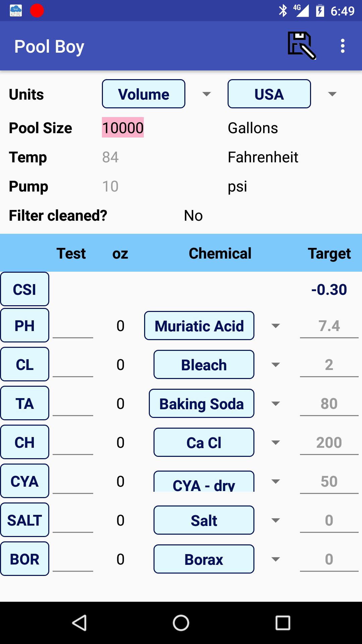This screenshot has width=362, height=644.
Task: Toggle the Filter cleaned No value
Action: (193, 216)
